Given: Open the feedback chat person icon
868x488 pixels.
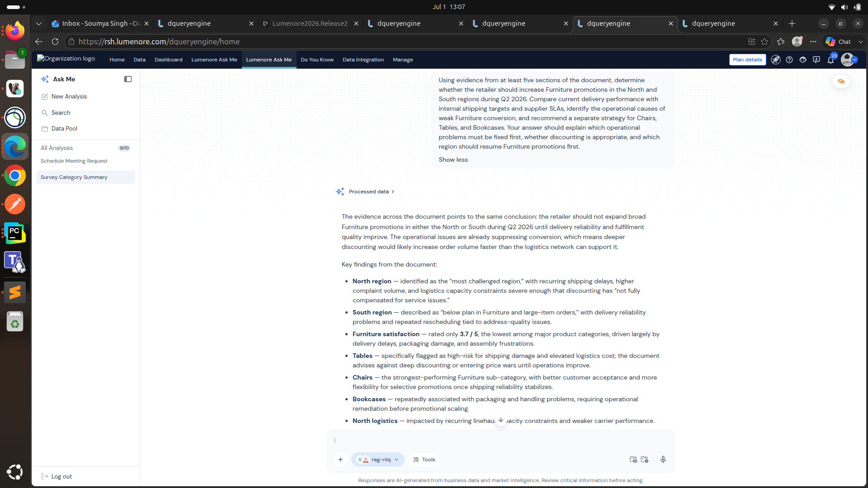Looking at the screenshot, I should (x=816, y=60).
